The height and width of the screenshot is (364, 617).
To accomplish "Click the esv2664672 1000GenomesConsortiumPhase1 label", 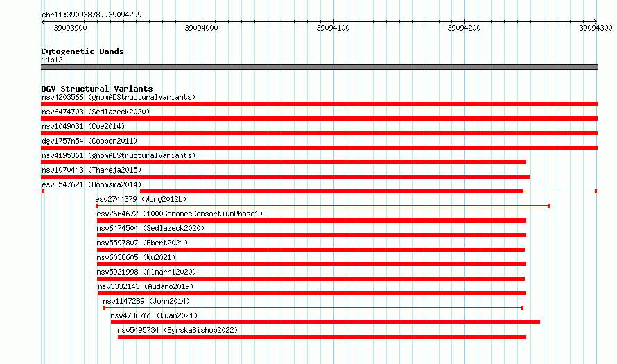I will pyautogui.click(x=180, y=214).
